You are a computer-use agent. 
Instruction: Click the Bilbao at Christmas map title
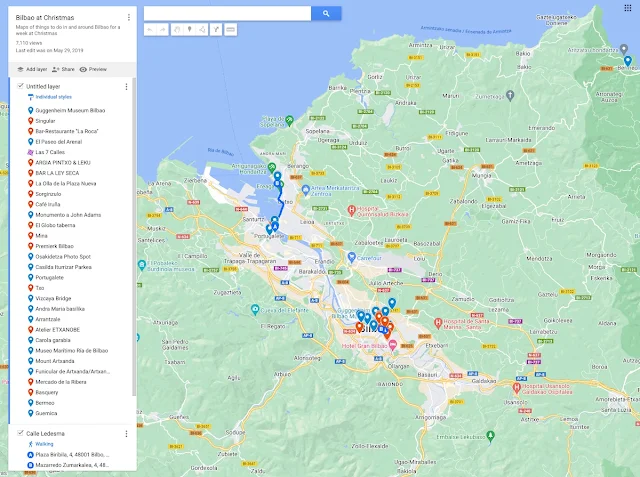tap(45, 18)
